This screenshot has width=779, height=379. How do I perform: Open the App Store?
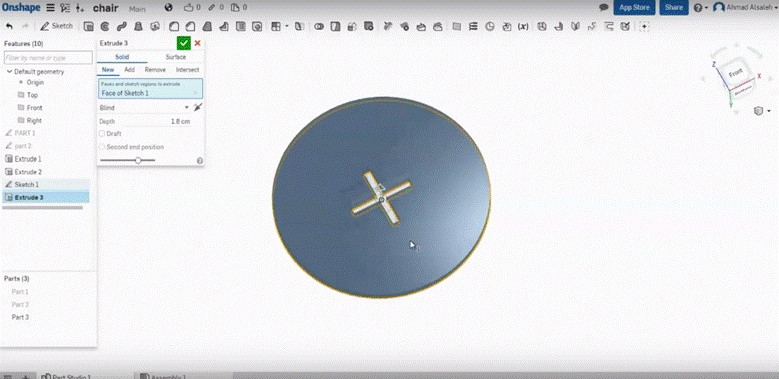(x=634, y=7)
